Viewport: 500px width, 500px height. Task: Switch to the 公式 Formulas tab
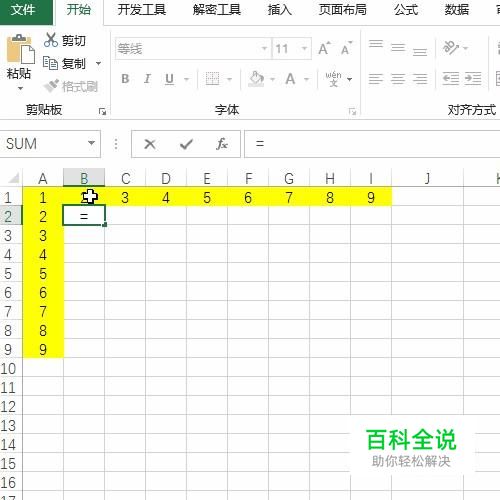(x=406, y=10)
